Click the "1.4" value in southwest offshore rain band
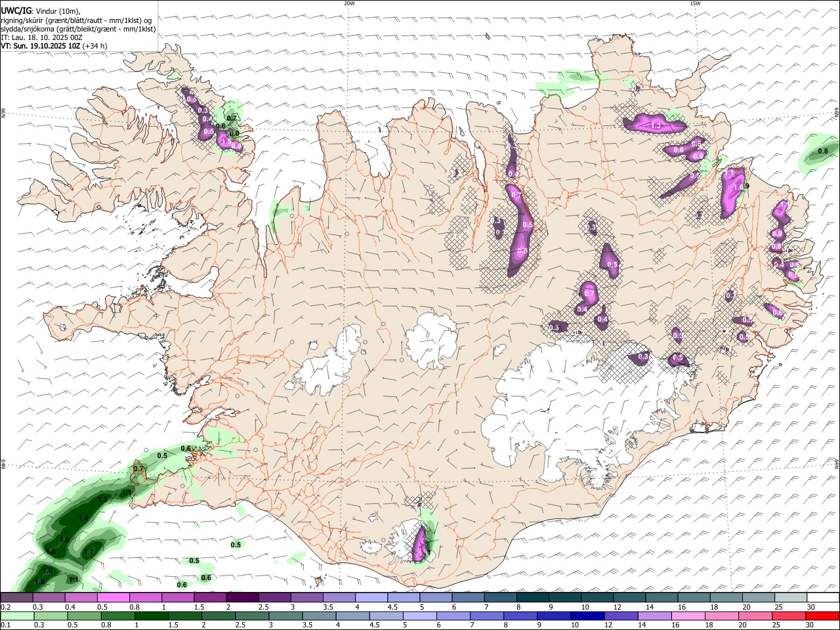The height and width of the screenshot is (630, 840). tap(83, 518)
